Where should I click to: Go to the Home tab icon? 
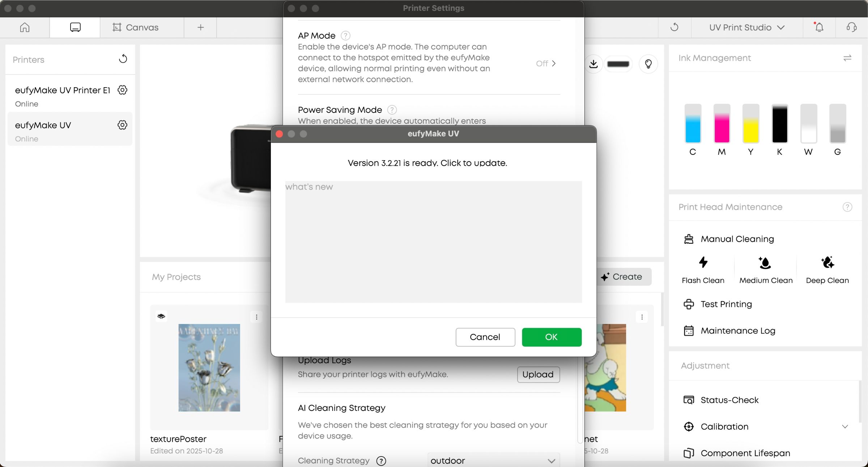click(25, 27)
